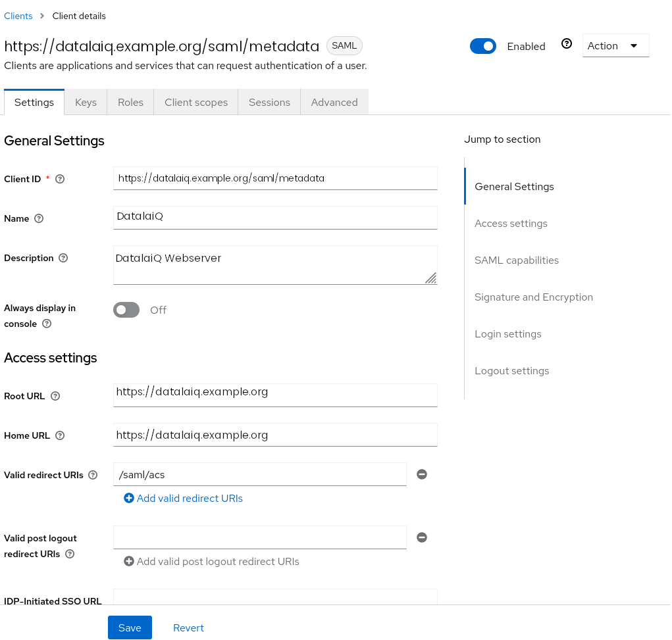Toggle the client Enabled switch
672x640 pixels.
(x=483, y=46)
